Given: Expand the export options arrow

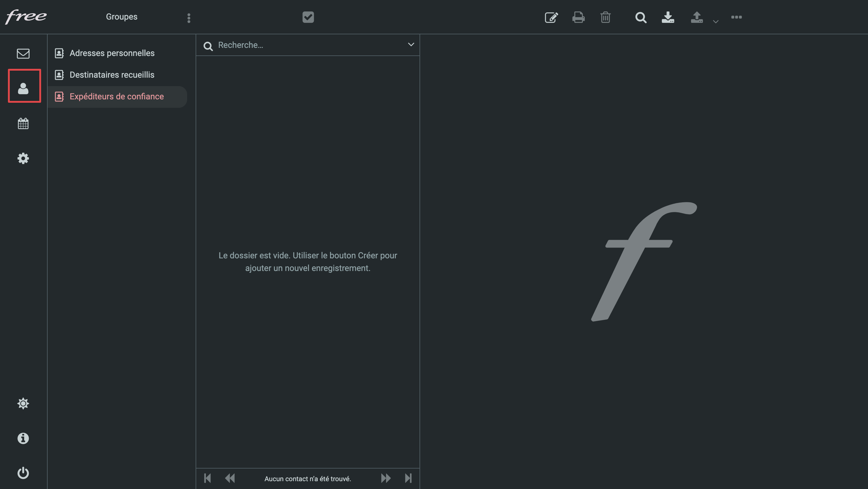Looking at the screenshot, I should coord(716,22).
